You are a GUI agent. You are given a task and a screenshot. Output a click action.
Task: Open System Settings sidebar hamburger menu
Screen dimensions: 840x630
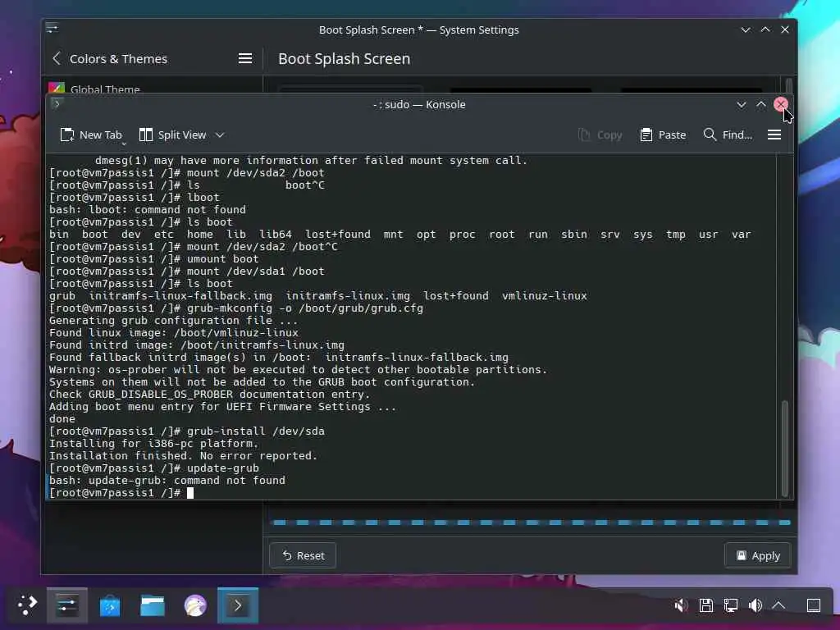pos(244,58)
